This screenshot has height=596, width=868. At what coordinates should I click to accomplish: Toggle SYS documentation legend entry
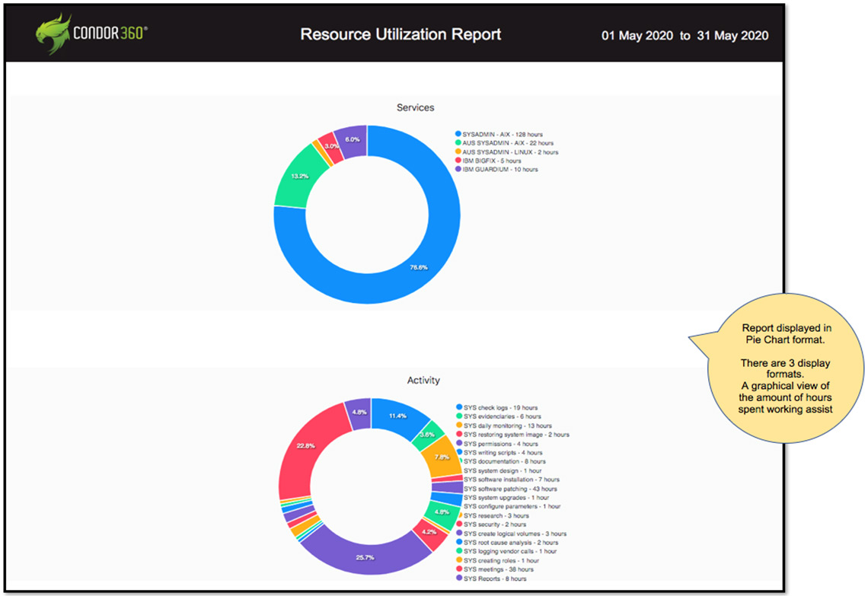[x=504, y=462]
